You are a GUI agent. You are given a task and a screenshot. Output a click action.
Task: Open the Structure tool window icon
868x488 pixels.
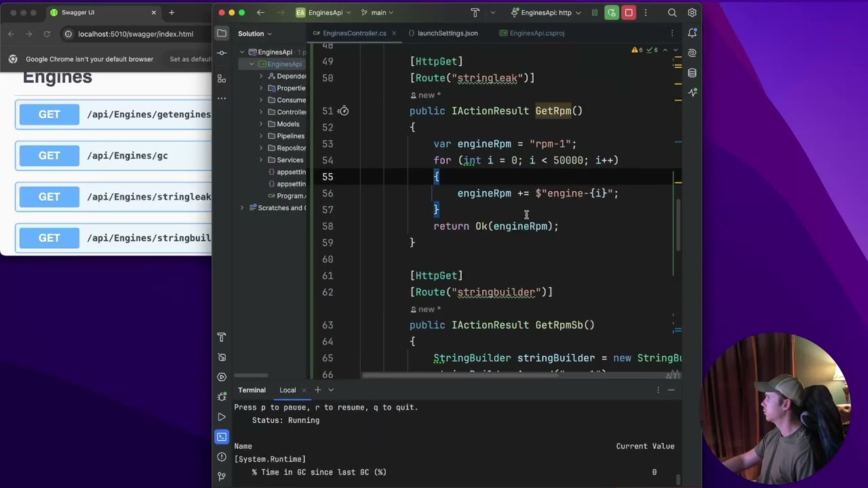(222, 79)
